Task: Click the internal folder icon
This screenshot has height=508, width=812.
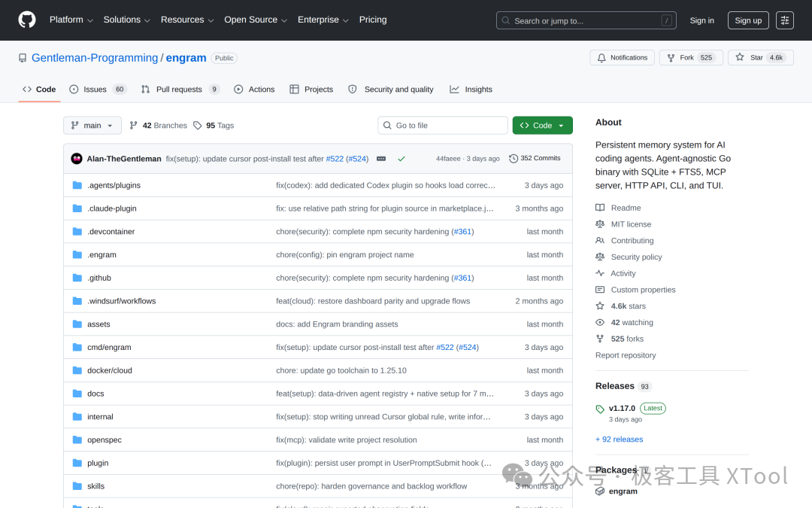Action: click(x=77, y=417)
